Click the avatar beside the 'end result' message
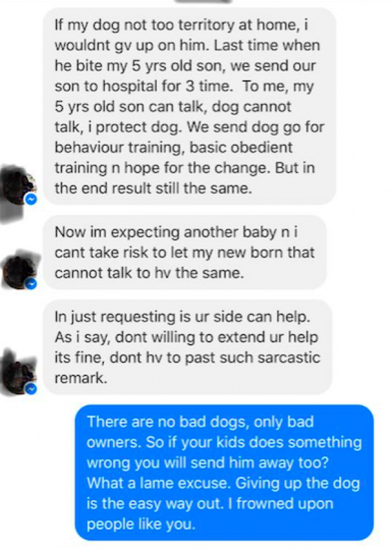The height and width of the screenshot is (548, 392). click(x=18, y=187)
